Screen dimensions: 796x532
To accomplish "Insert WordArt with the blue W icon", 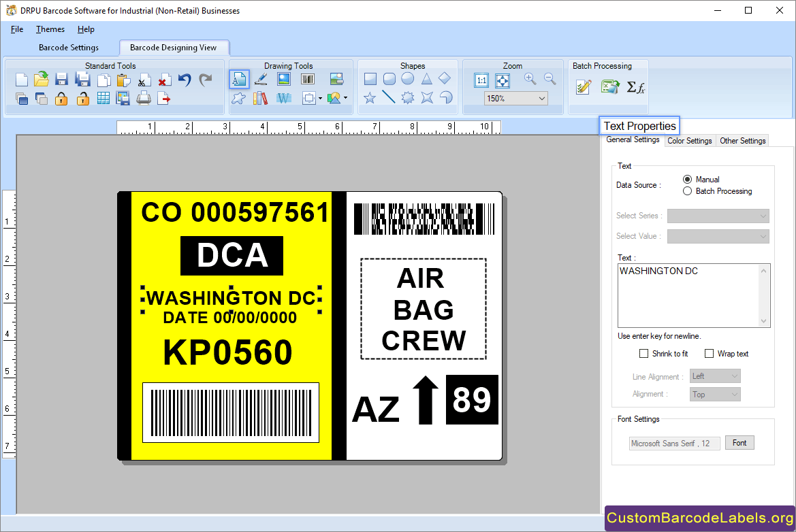I will click(284, 98).
